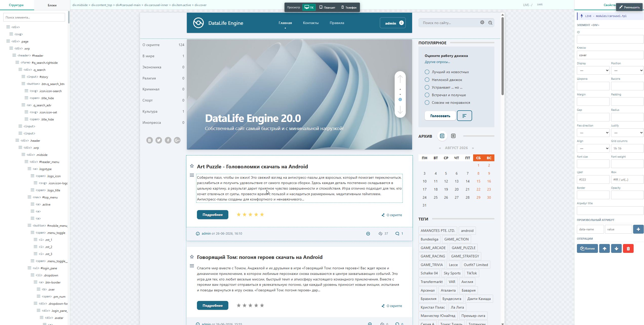Open the Flex direction dropdown
Image resolution: width=644 pixels, height=325 pixels.
tap(593, 133)
